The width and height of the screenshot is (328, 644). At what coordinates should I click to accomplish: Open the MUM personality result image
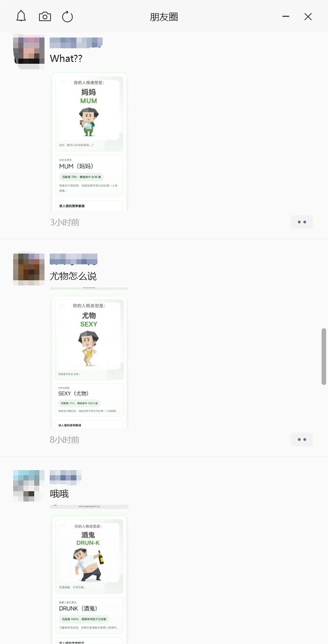tap(89, 141)
